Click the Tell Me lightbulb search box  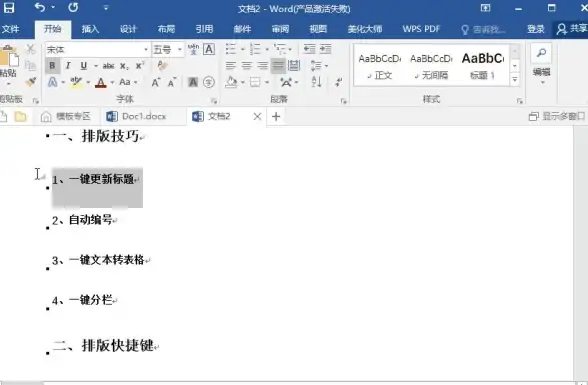pyautogui.click(x=483, y=29)
